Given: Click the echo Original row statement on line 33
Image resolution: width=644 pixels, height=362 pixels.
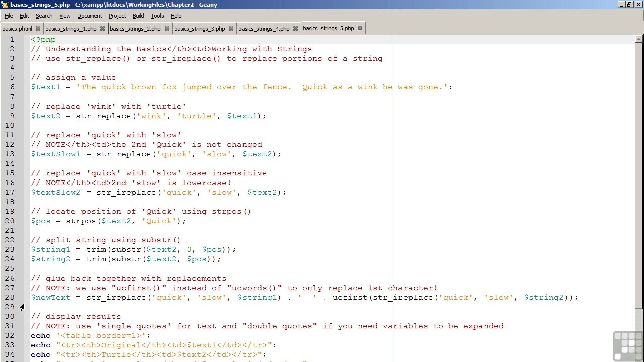Looking at the screenshot, I should click(x=153, y=345).
